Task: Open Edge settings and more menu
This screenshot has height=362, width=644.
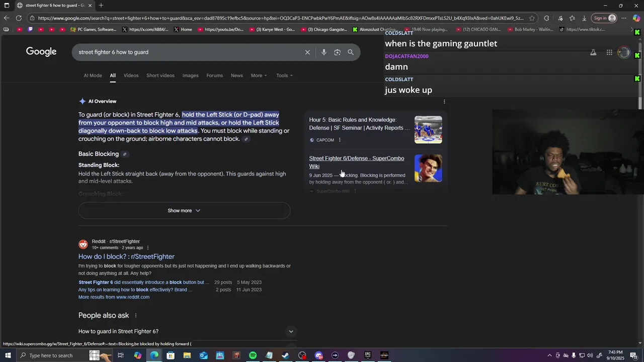Action: coord(624,18)
